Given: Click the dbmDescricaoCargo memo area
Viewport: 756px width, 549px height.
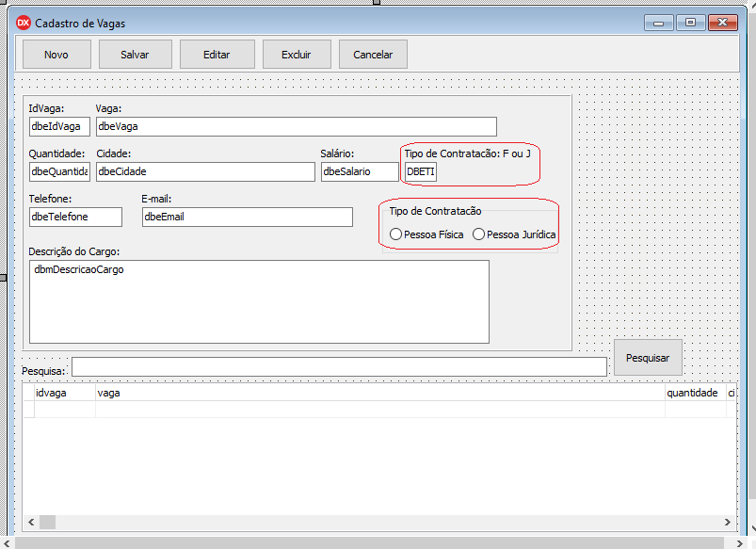Looking at the screenshot, I should [x=259, y=301].
